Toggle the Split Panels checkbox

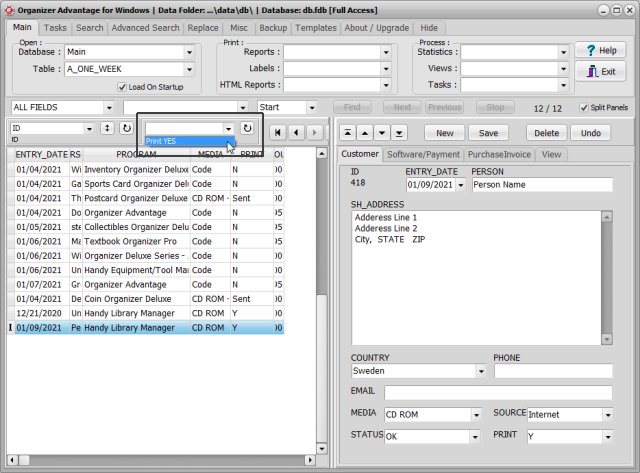[x=584, y=107]
